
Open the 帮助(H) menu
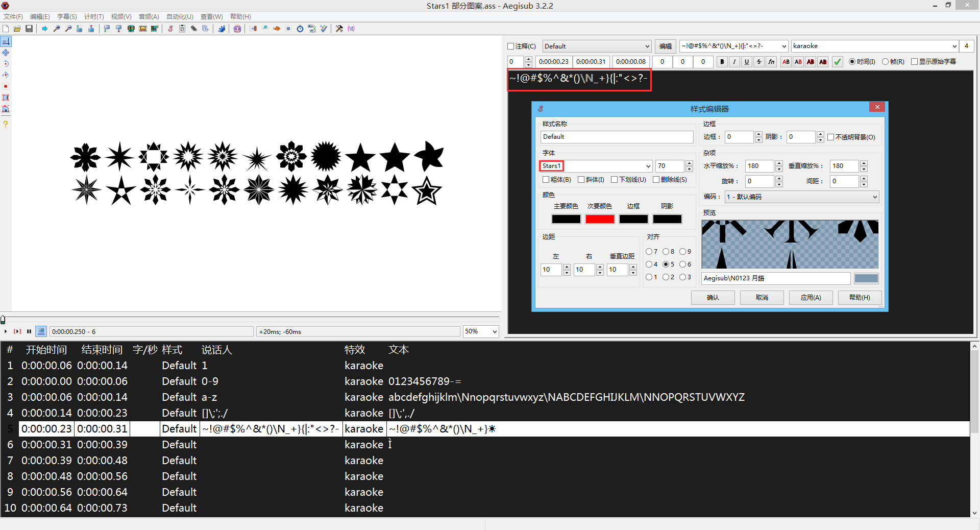click(x=240, y=17)
